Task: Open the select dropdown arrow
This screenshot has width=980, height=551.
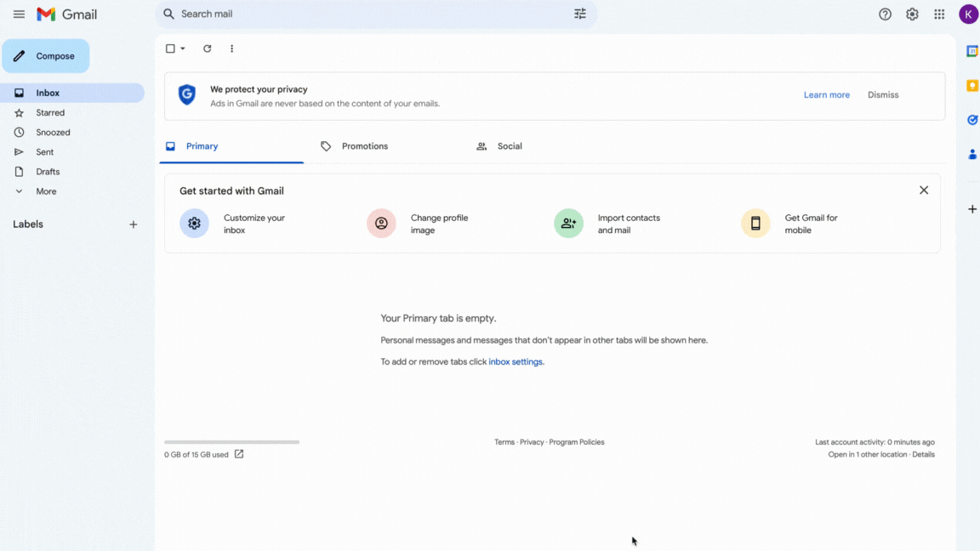Action: [183, 48]
